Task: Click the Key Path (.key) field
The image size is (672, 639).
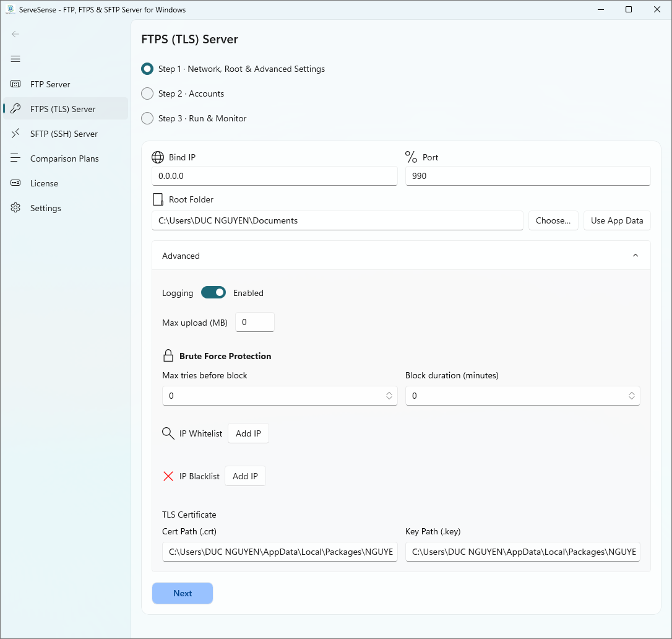Action: (522, 552)
